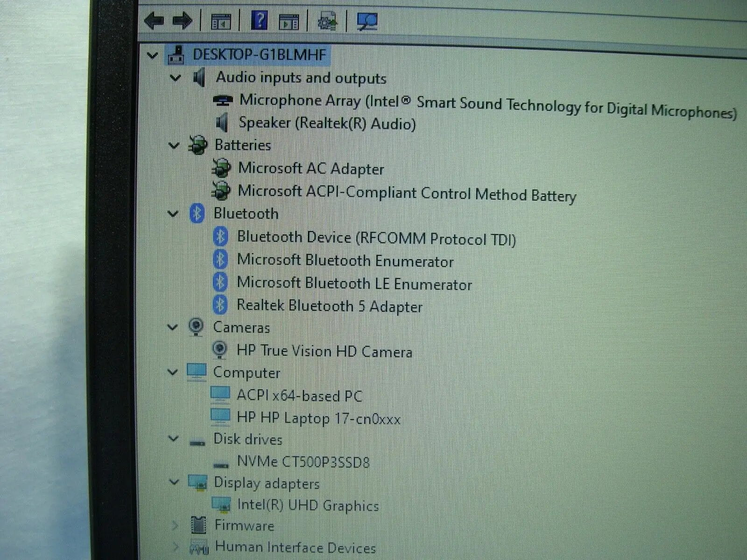Expand the Firmware category

(x=175, y=526)
